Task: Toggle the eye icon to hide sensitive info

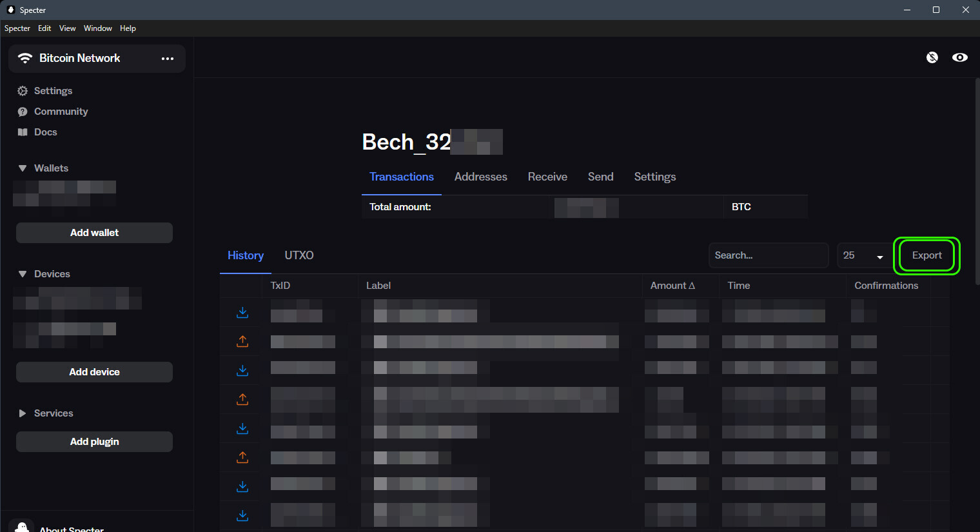Action: 960,57
